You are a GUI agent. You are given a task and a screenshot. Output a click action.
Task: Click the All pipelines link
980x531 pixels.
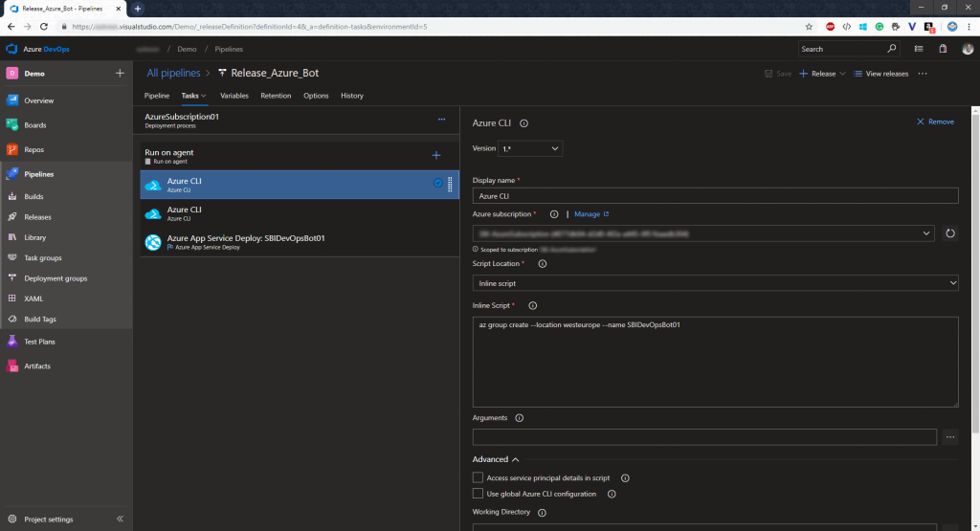click(x=173, y=73)
